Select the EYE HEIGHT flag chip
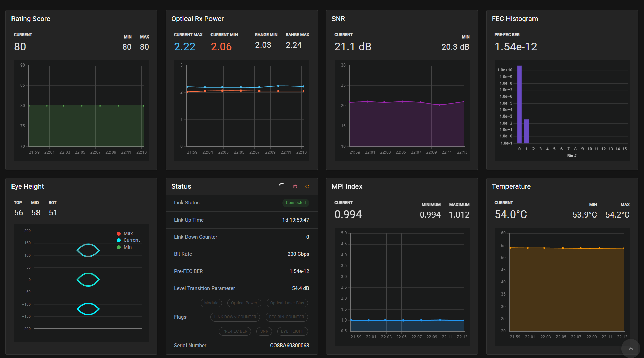 pos(292,331)
